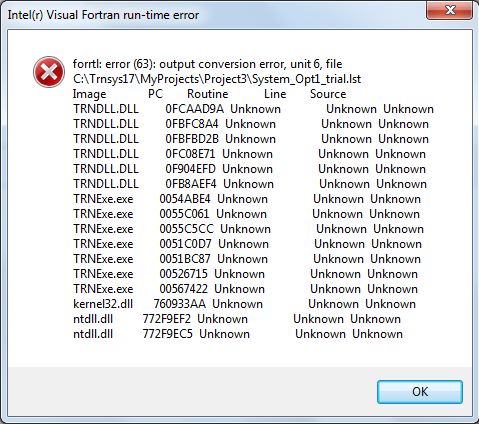Click the address 00567422
Viewport: 479px width, 424px height.
(183, 289)
